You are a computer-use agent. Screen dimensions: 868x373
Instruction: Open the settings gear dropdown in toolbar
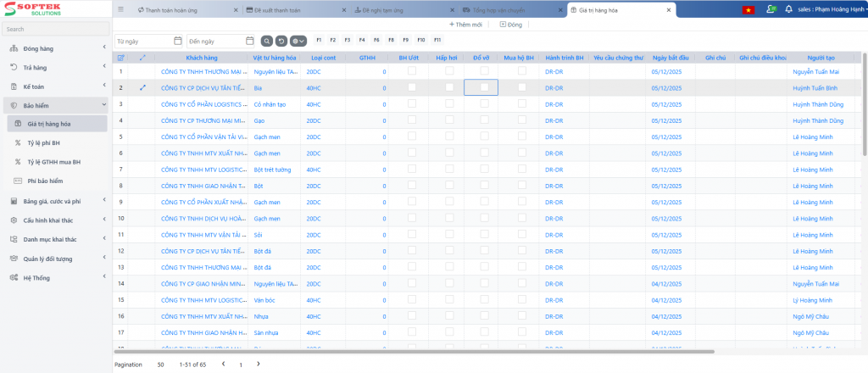[x=298, y=41]
